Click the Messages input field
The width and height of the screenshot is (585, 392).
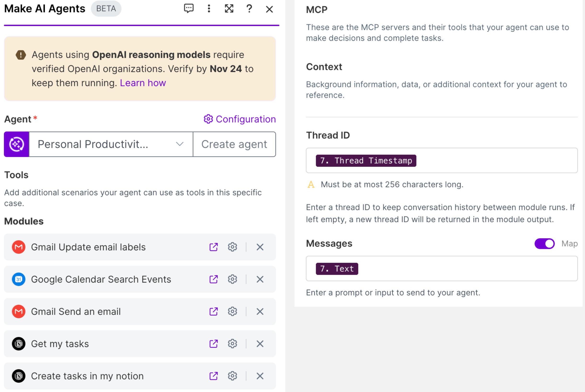pos(442,268)
